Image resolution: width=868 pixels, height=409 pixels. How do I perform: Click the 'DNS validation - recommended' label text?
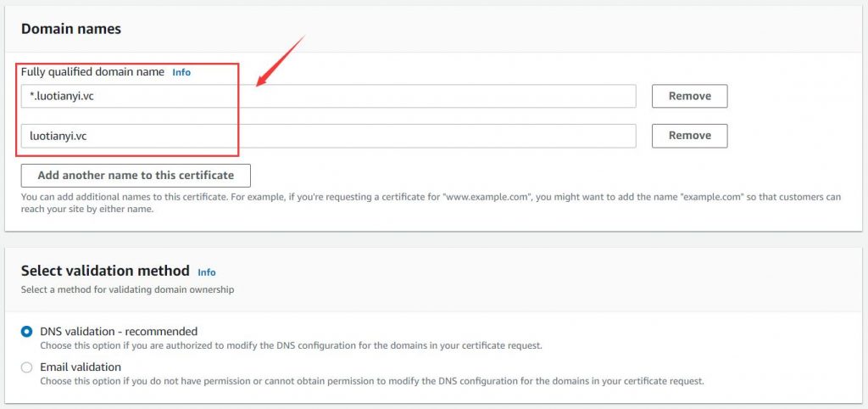[x=119, y=332]
